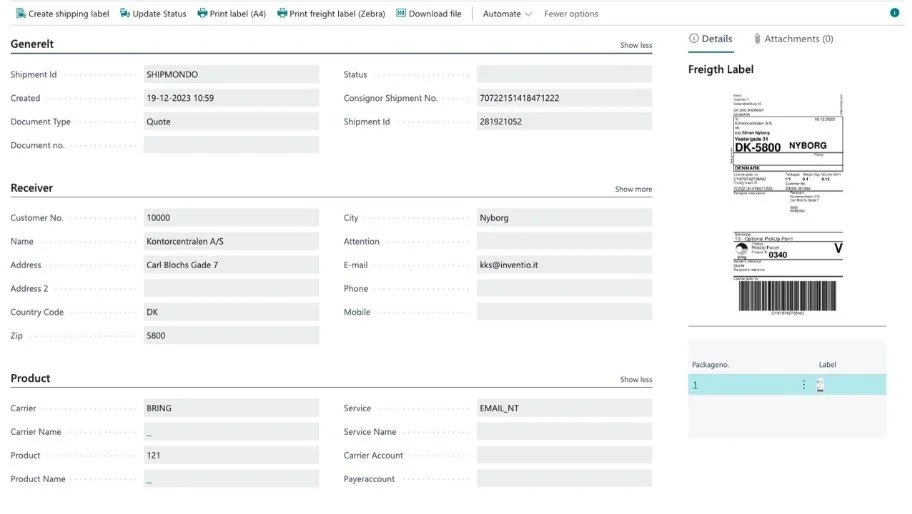This screenshot has width=912, height=514.
Task: Click the Country Code field DK
Action: click(x=231, y=312)
